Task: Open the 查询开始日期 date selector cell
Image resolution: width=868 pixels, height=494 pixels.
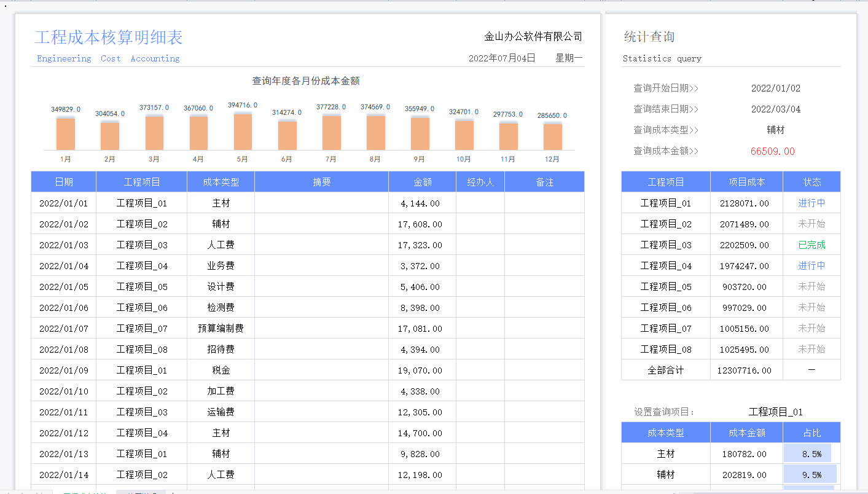Action: click(773, 88)
